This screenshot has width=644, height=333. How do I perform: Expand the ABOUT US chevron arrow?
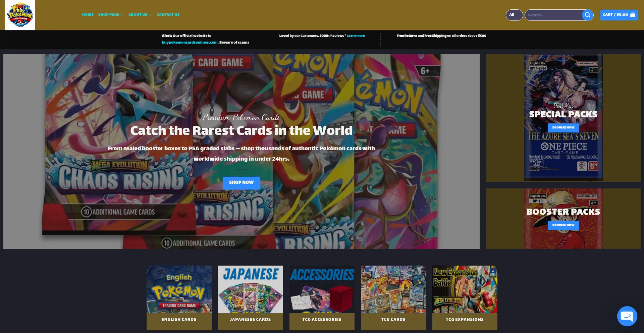pyautogui.click(x=150, y=15)
